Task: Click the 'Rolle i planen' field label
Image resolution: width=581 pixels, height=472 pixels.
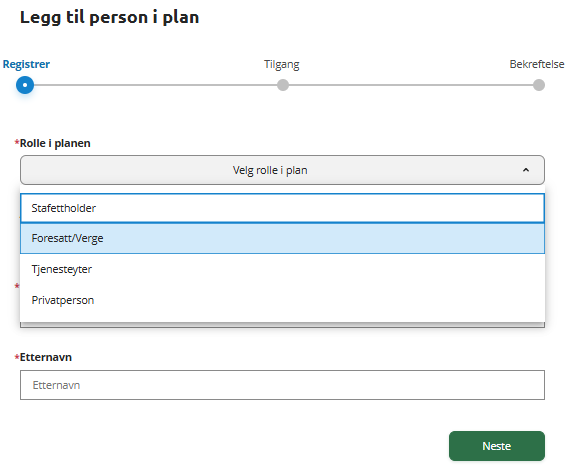Action: pos(55,143)
